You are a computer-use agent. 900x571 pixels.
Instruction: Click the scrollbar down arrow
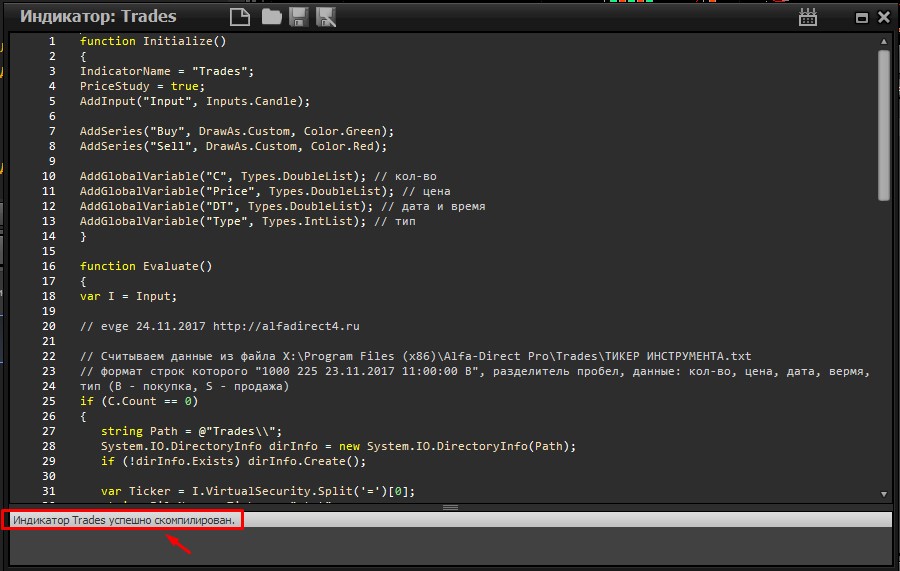(x=884, y=493)
